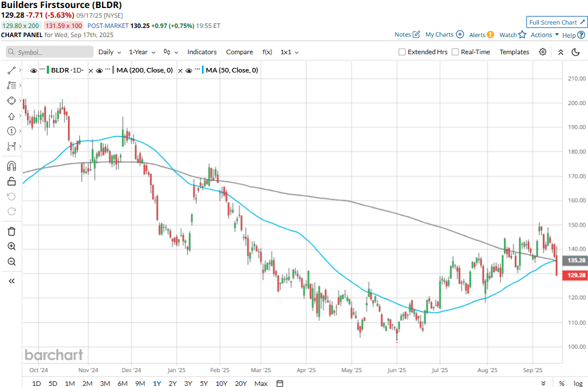Image resolution: width=588 pixels, height=387 pixels.
Task: Click the gray MA 200 color marker
Action: 113,70
